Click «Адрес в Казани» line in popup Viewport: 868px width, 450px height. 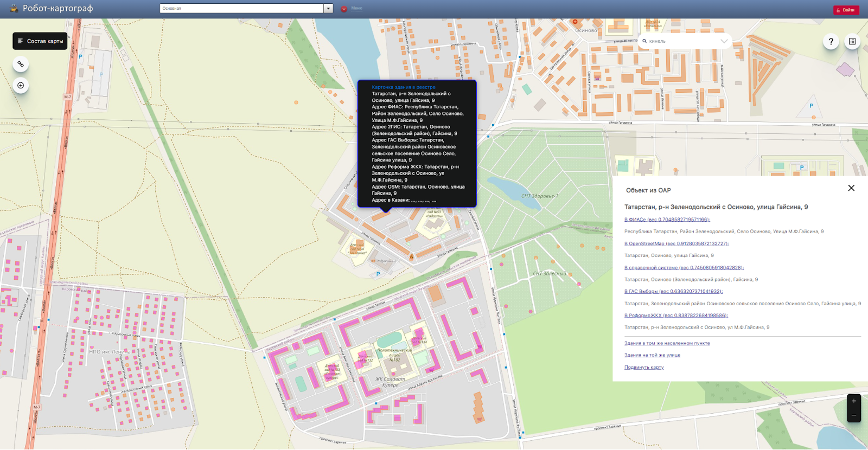tap(404, 200)
